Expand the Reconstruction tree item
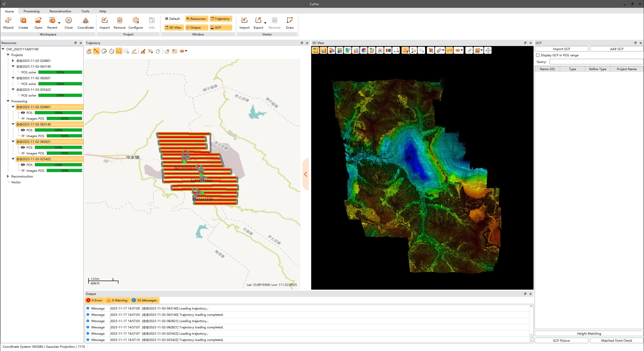Viewport: 644px width, 351px height. [8, 176]
